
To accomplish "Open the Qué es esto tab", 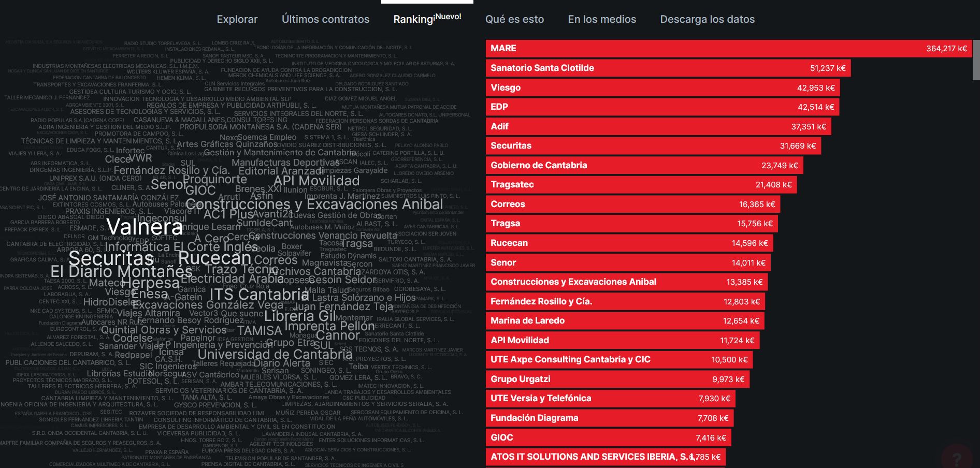I will [x=514, y=19].
